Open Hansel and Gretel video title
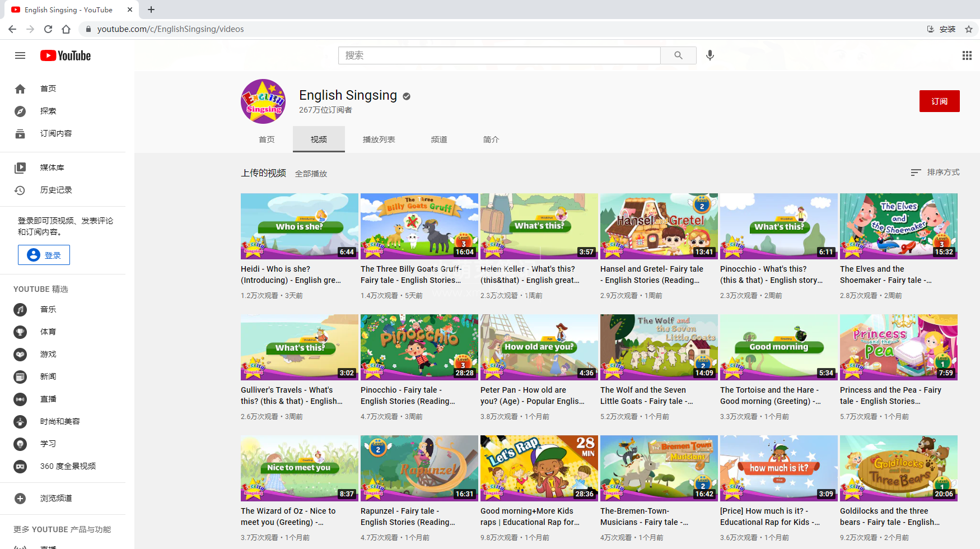The height and width of the screenshot is (549, 980). pyautogui.click(x=651, y=274)
